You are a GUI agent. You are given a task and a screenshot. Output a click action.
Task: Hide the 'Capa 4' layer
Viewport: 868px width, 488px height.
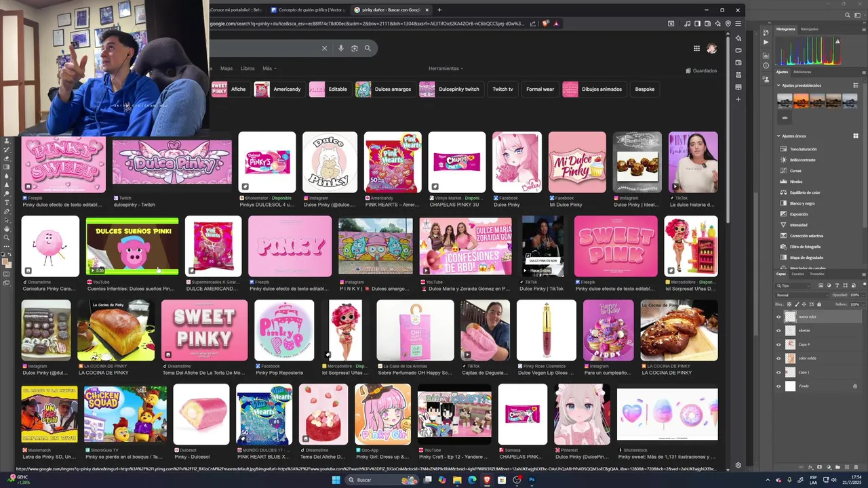778,344
